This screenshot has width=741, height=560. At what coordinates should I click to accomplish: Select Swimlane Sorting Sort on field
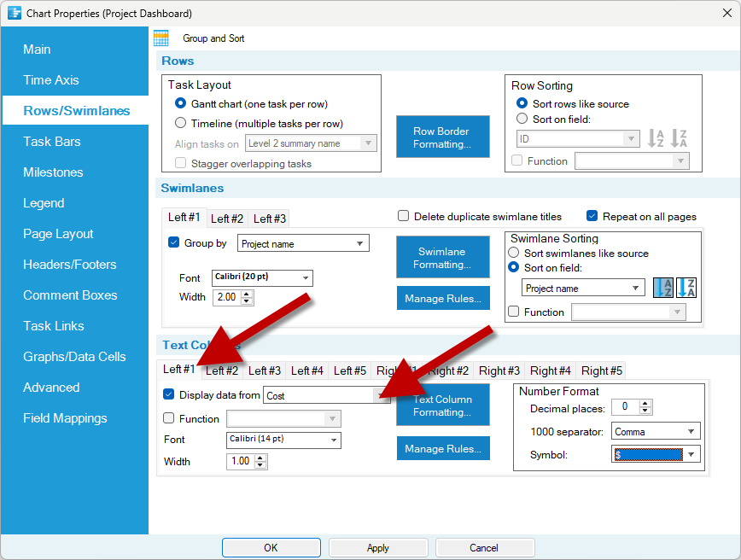tap(513, 267)
